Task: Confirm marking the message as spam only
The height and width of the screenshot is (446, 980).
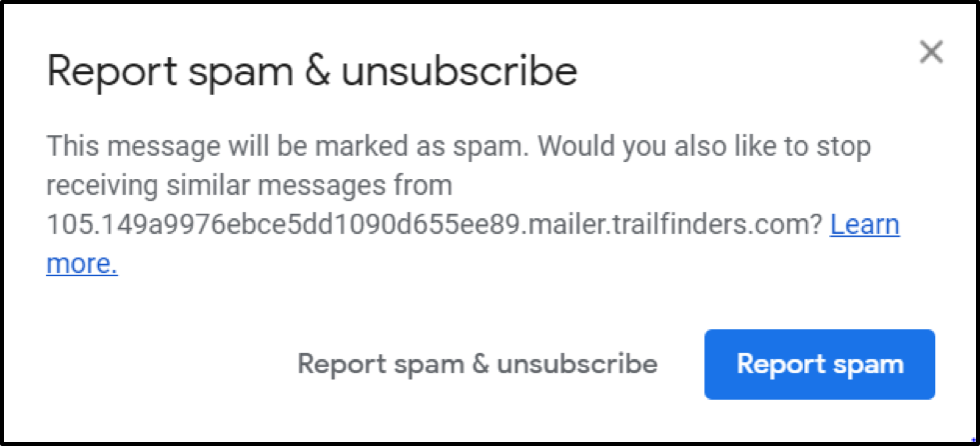Action: pos(819,364)
